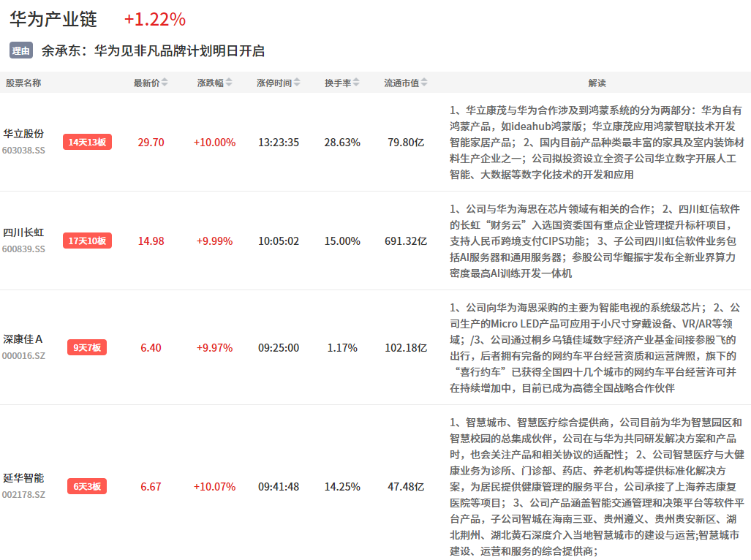Image resolution: width=751 pixels, height=560 pixels.
Task: Click the gray 理由 tag icon
Action: [21, 50]
